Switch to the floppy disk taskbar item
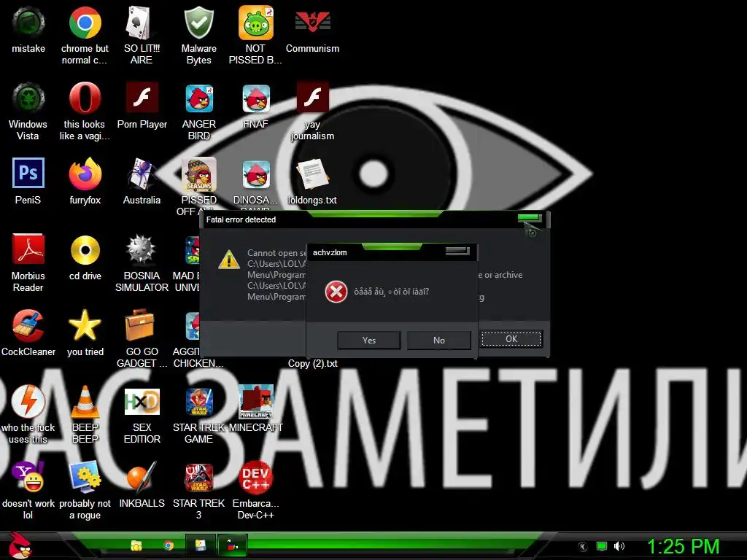This screenshot has width=747, height=560. [x=200, y=545]
